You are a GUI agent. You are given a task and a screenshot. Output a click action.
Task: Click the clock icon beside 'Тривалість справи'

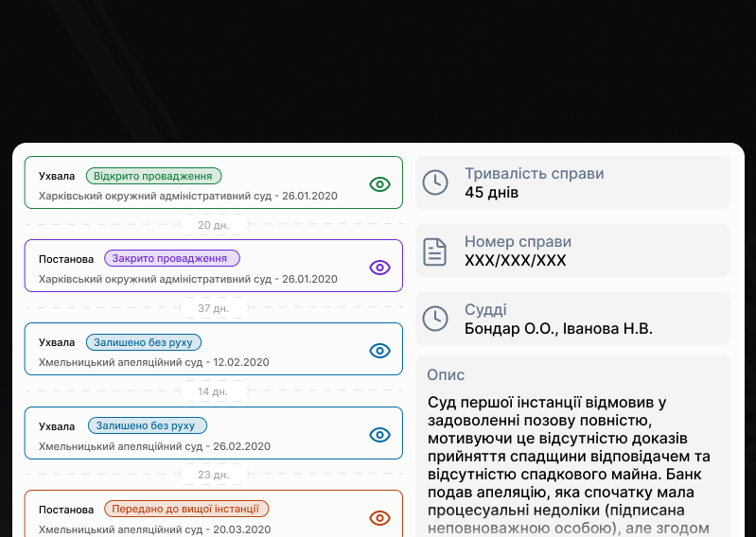[x=435, y=182]
